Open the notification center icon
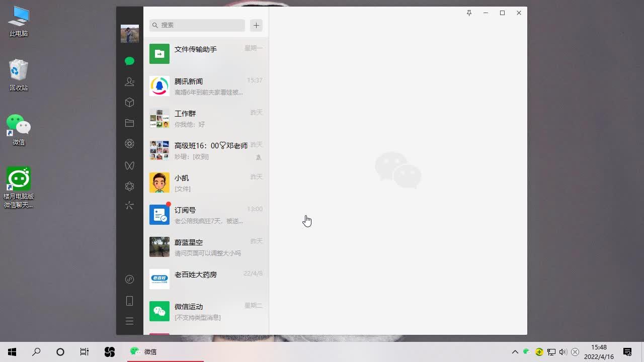 (627, 352)
